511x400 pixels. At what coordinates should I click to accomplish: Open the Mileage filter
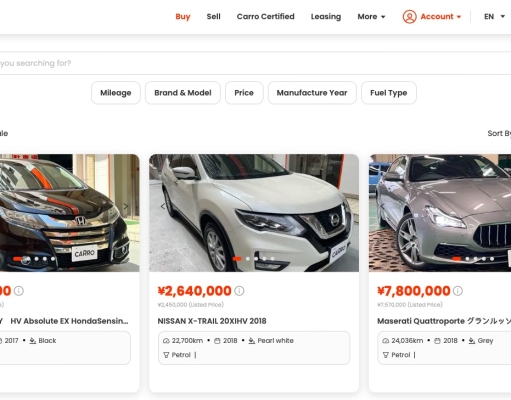click(x=116, y=93)
